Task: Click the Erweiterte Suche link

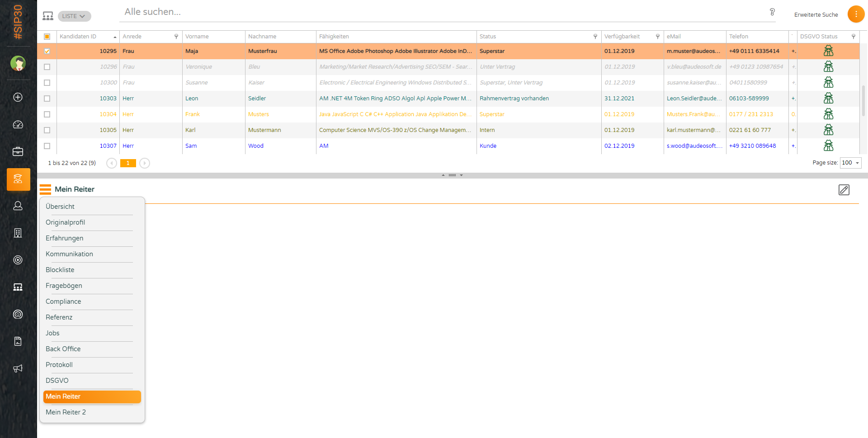Action: (816, 15)
